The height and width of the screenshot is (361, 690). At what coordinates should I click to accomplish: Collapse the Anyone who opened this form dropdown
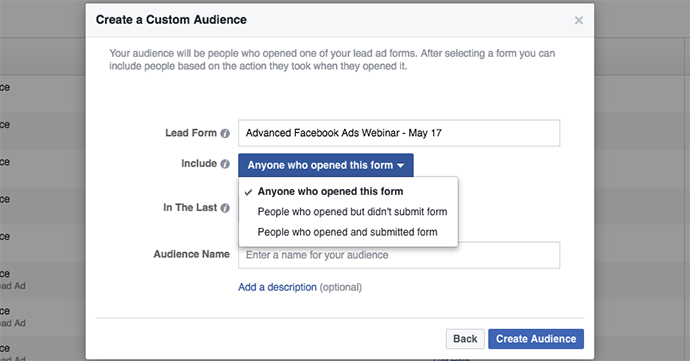tap(326, 165)
